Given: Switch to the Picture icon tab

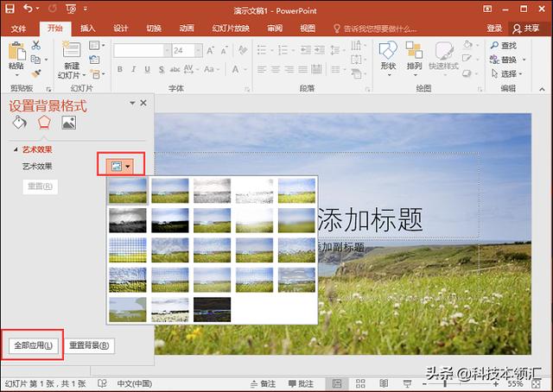Looking at the screenshot, I should pyautogui.click(x=68, y=123).
